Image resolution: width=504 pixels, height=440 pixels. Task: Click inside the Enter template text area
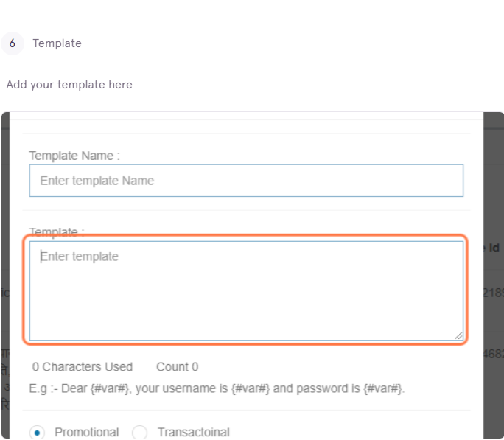point(246,290)
